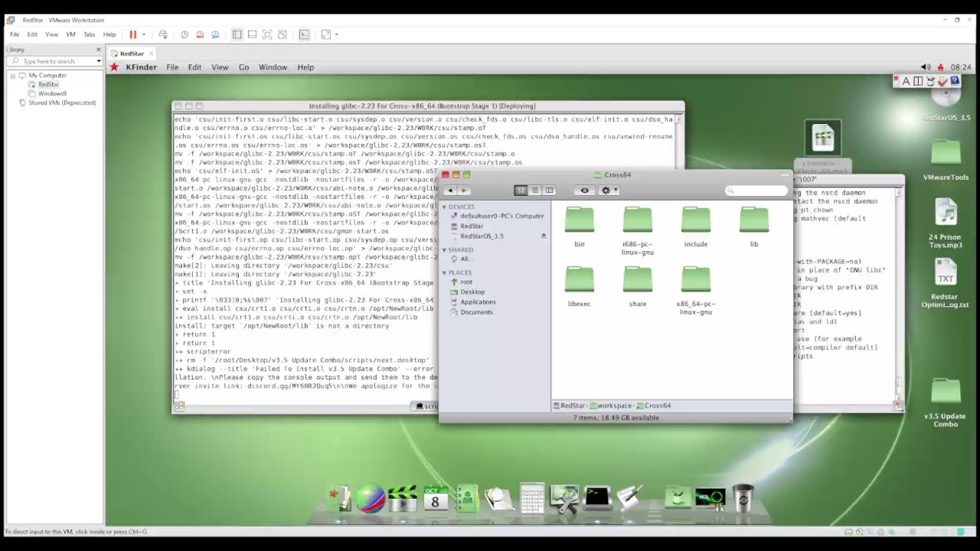
Task: Open the x86_64-pc-linux-gnu folder
Action: tap(696, 280)
